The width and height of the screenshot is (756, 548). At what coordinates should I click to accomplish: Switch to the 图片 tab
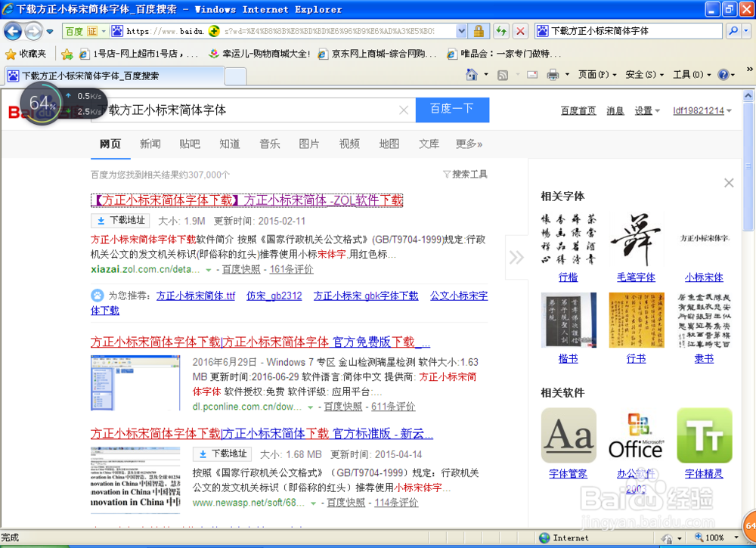pyautogui.click(x=309, y=144)
